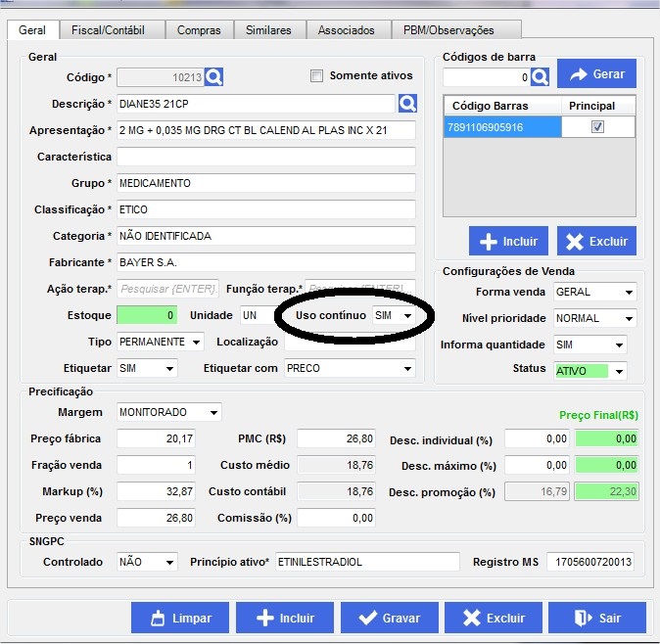Exit the form using the Sair button
Screen dimensions: 660x644
click(597, 618)
